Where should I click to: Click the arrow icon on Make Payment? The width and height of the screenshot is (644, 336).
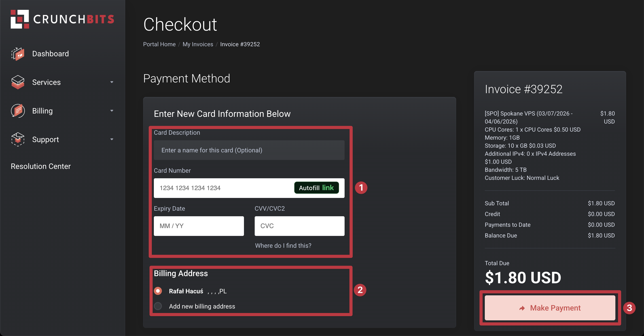522,308
